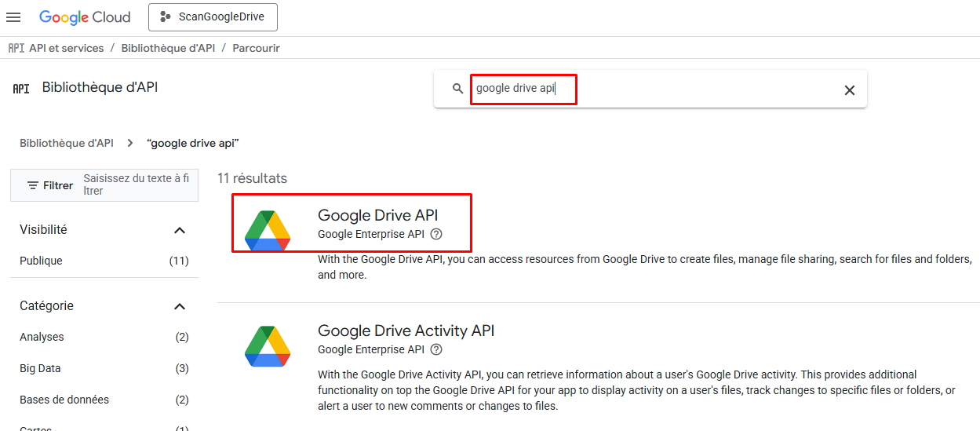The height and width of the screenshot is (431, 980).
Task: Click the Google Drive Activity API logo
Action: 268,346
